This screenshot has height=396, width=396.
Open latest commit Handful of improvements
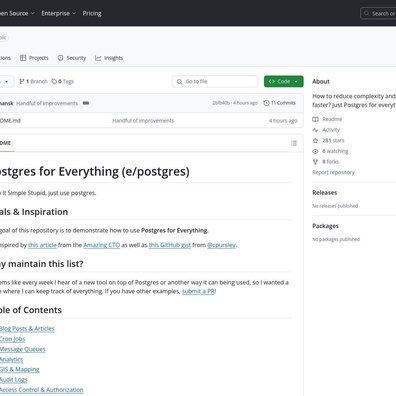(47, 103)
